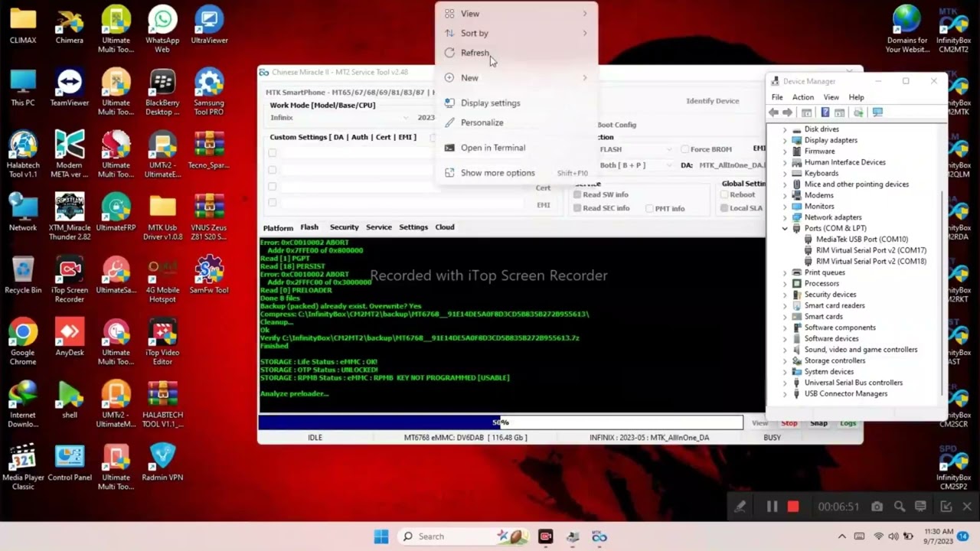Open UltimateFRP desktop shortcut
The image size is (980, 551).
point(116,213)
